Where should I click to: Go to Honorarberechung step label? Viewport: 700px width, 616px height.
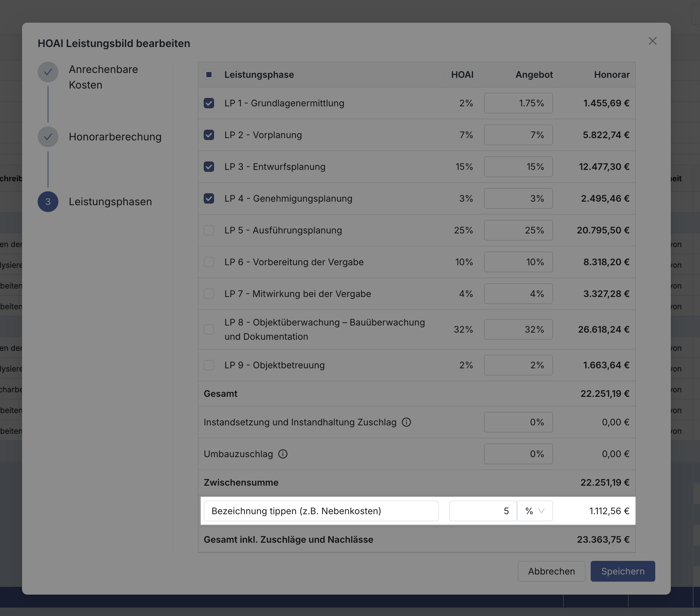[115, 137]
